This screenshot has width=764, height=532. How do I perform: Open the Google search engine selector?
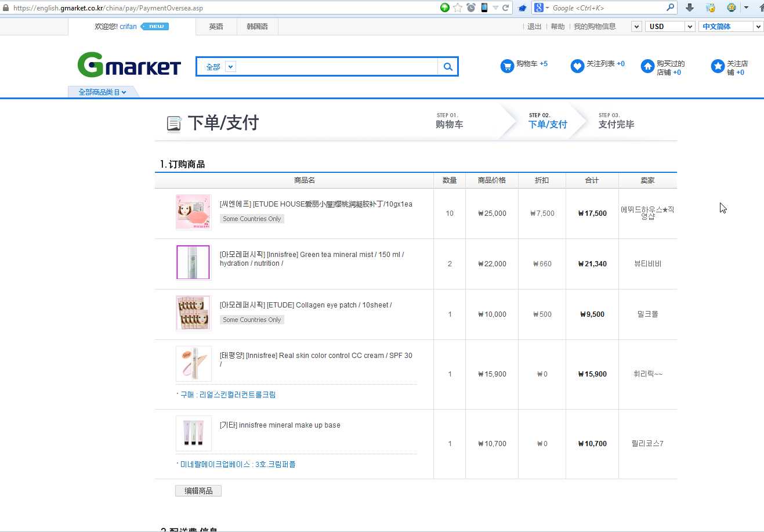coord(541,8)
